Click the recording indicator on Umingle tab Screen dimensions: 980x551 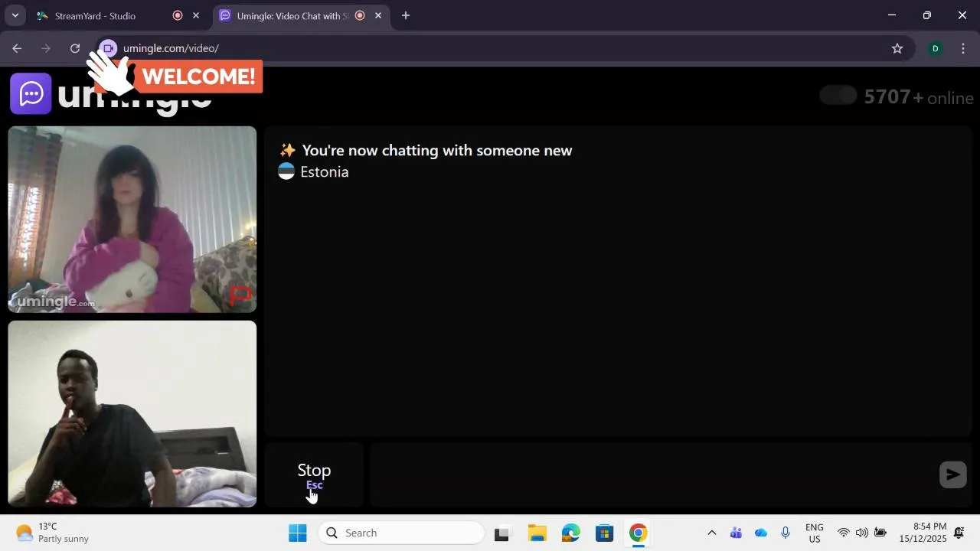[x=360, y=15]
